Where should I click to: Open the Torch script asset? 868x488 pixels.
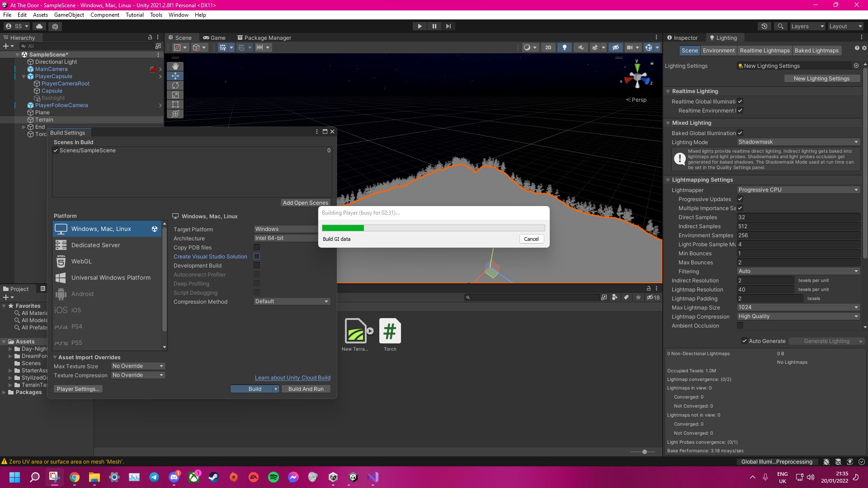(390, 331)
